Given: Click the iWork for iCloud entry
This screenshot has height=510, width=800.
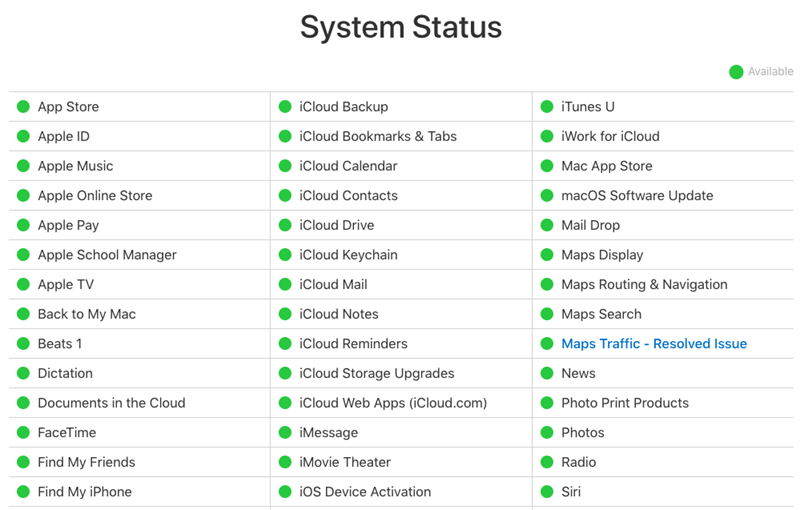Looking at the screenshot, I should [x=610, y=136].
